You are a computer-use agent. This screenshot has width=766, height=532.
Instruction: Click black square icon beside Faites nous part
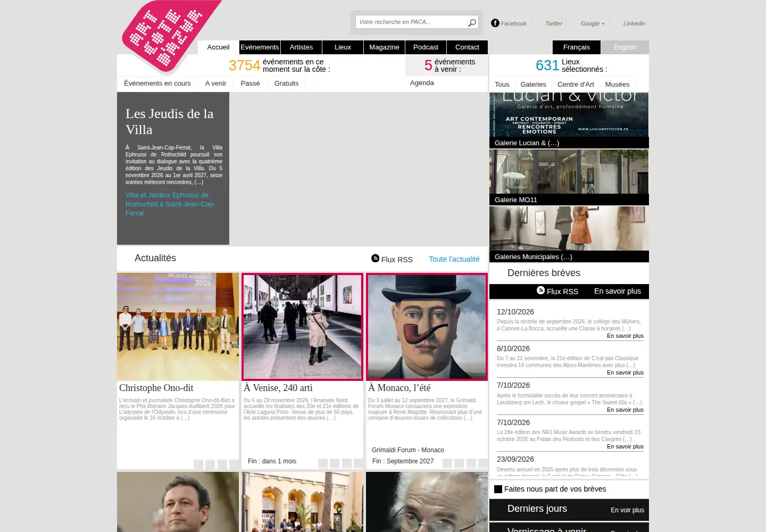pos(498,489)
